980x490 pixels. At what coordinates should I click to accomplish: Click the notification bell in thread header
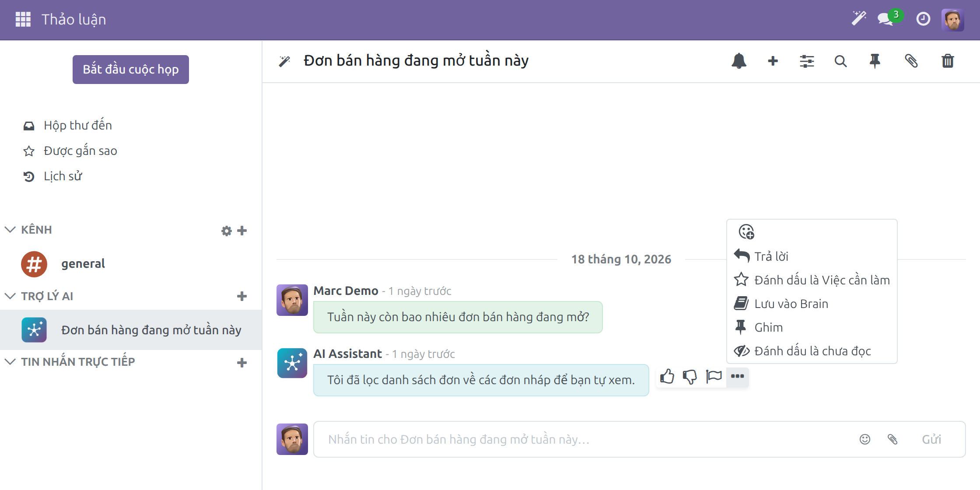click(x=739, y=61)
